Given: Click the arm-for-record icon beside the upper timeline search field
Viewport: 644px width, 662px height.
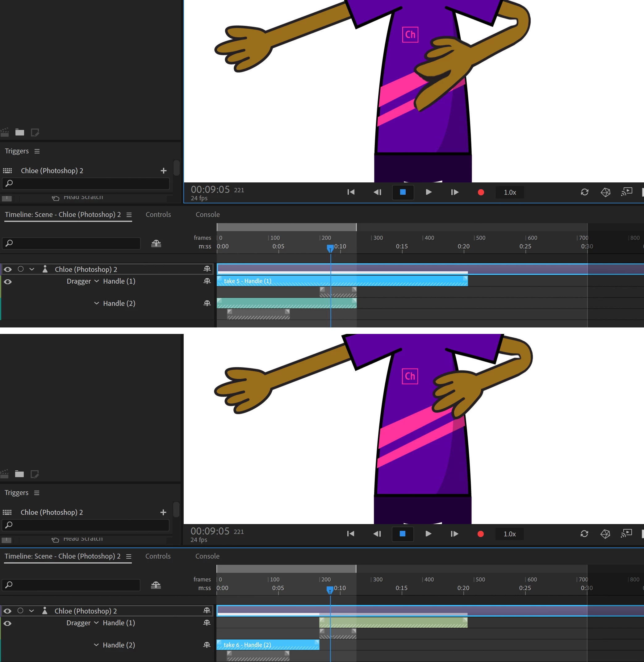Looking at the screenshot, I should pos(156,244).
